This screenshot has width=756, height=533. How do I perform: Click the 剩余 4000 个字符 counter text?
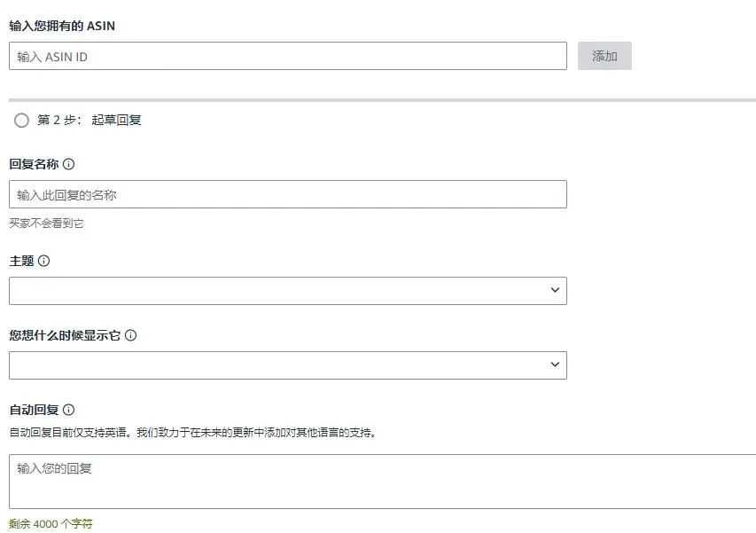tap(51, 524)
